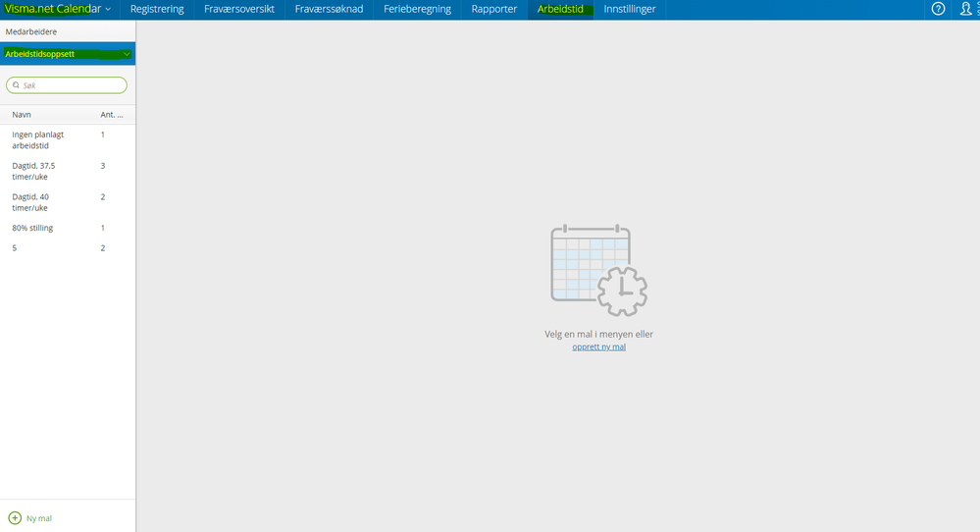This screenshot has height=532, width=980.
Task: Click the Medarbeidere sidebar item
Action: pos(68,31)
